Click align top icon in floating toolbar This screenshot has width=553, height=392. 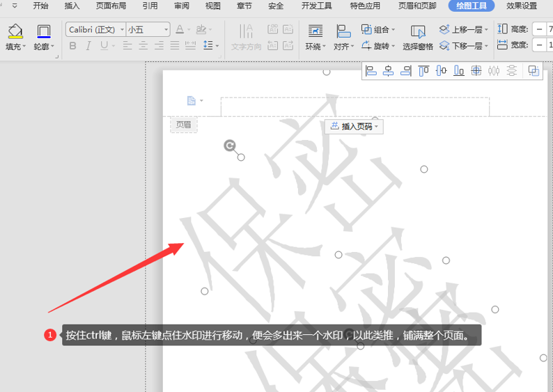pyautogui.click(x=423, y=71)
